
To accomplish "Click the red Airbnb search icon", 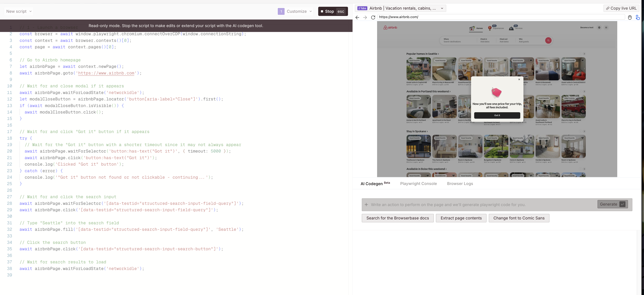I will tap(548, 40).
